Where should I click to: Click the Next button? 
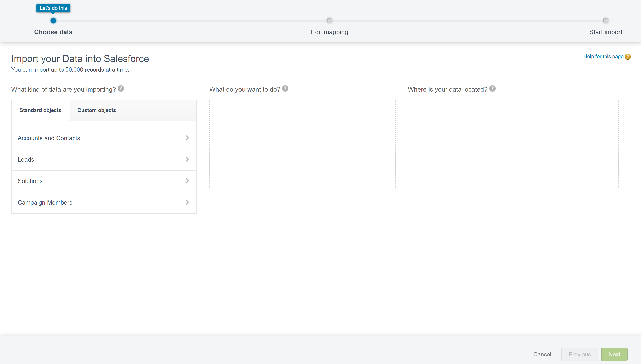pos(614,354)
